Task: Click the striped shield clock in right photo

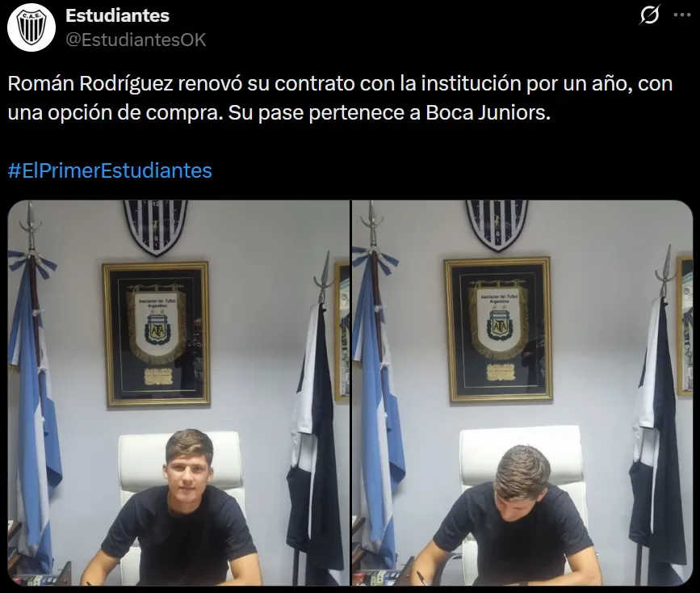Action: (x=497, y=225)
